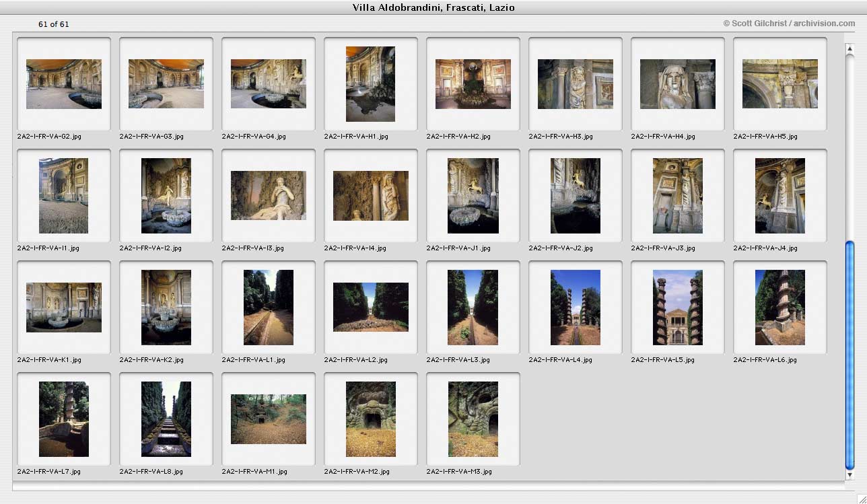
Task: Select thumbnail 2A2-I-FR-VA-H3.jpg
Action: point(576,84)
